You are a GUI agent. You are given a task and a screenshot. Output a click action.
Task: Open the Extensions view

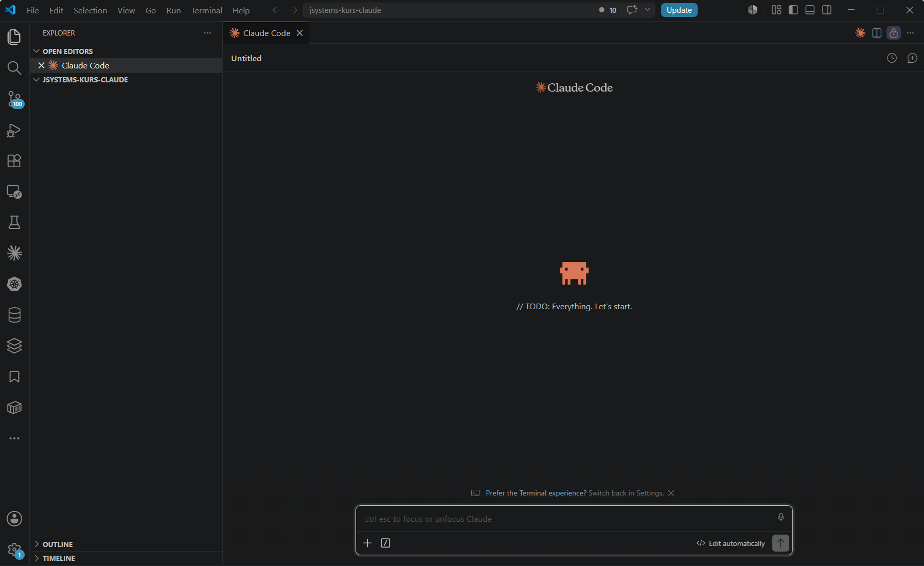coord(14,161)
